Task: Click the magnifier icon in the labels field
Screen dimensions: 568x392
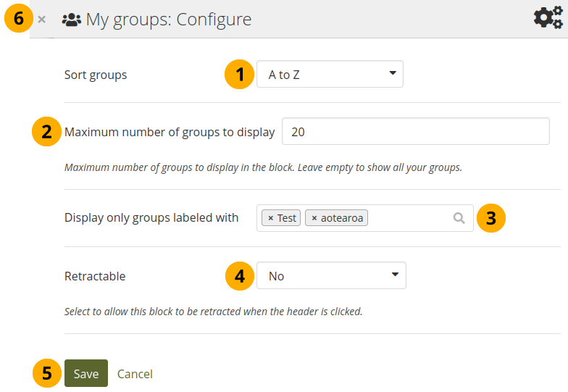Action: tap(459, 218)
